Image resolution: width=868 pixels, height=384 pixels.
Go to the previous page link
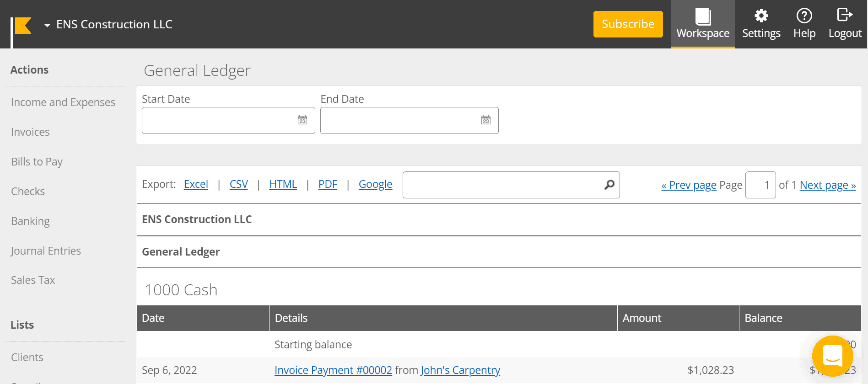coord(689,185)
